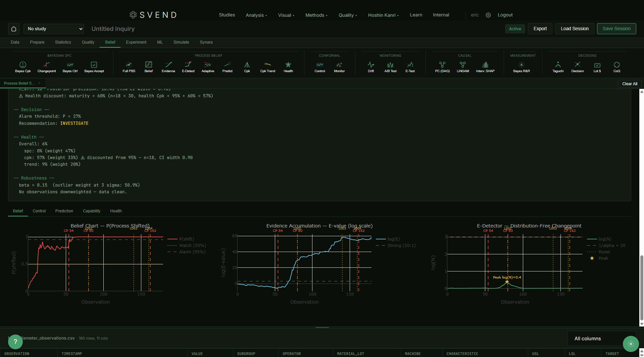Image resolution: width=644 pixels, height=357 pixels.
Task: Open the settings gear icon
Action: click(488, 15)
